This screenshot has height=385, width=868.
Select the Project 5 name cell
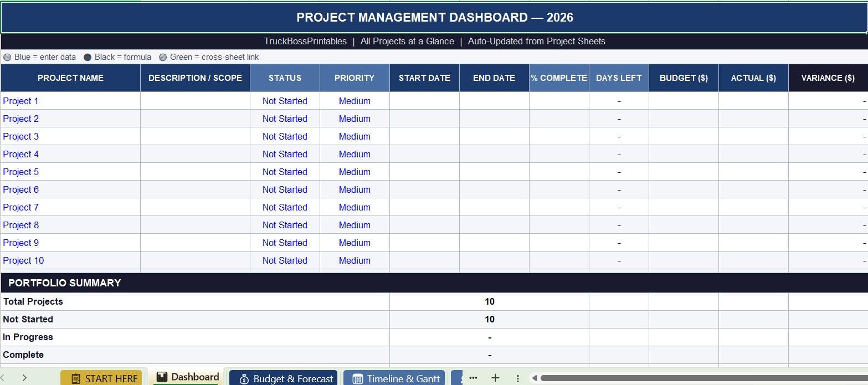(70, 172)
